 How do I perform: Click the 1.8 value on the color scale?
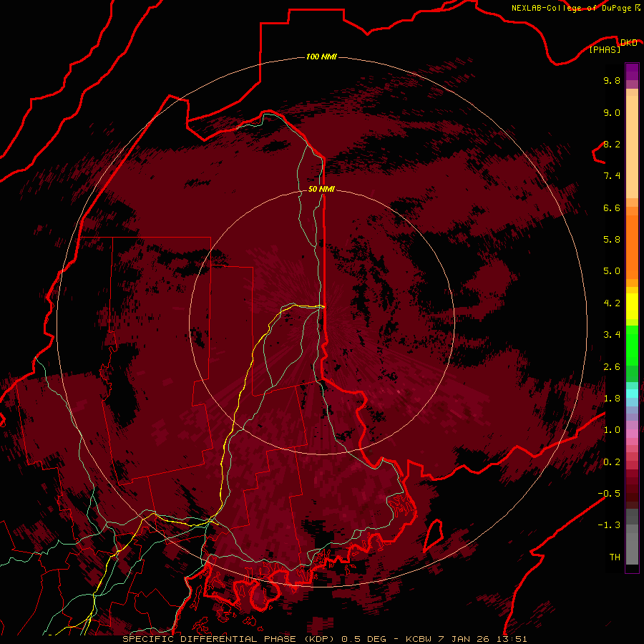612,398
